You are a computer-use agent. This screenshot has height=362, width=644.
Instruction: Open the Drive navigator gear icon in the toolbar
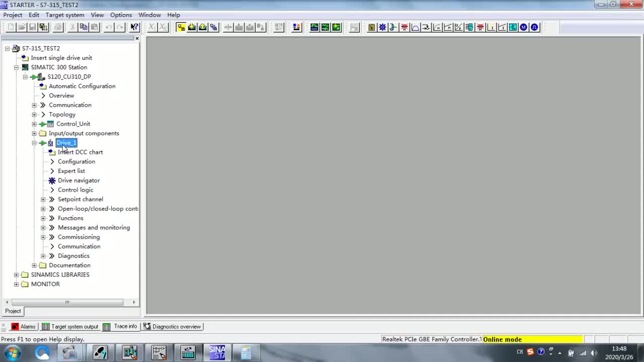pos(382,27)
